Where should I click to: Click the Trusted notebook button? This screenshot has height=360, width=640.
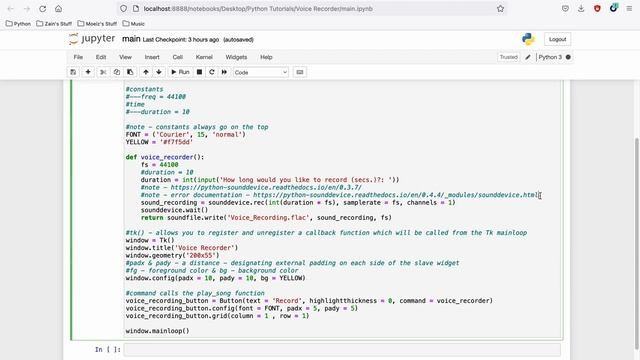click(x=509, y=57)
